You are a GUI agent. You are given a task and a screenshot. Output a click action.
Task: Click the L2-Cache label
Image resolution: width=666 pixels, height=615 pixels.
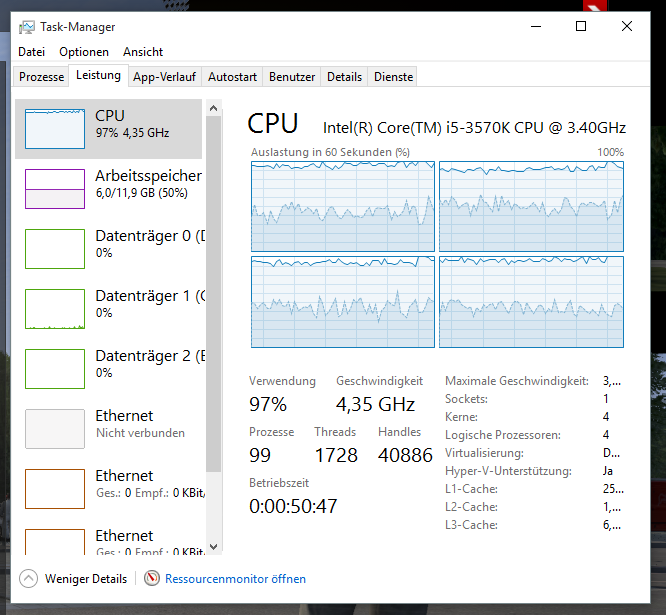(471, 507)
